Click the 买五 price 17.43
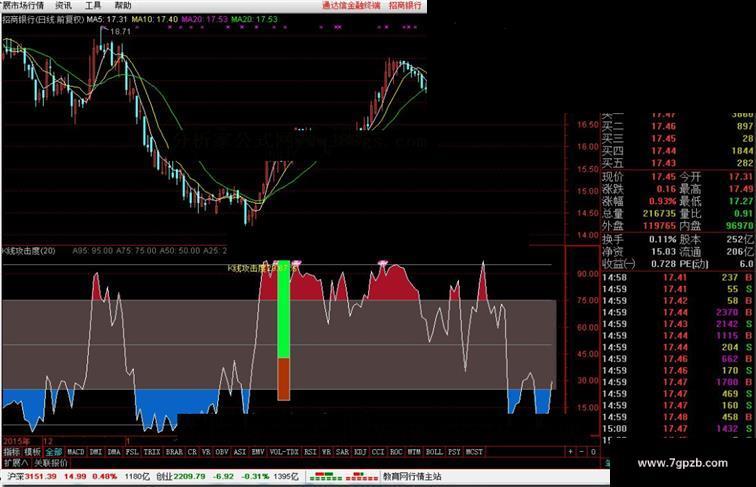 point(663,163)
